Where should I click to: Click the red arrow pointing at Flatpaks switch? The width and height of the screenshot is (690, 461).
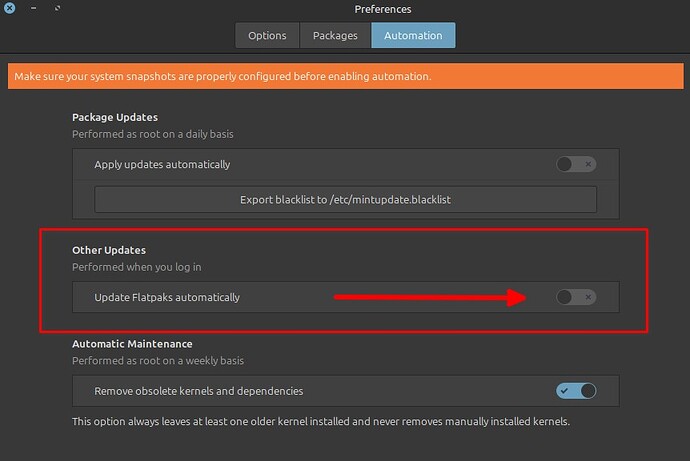pyautogui.click(x=430, y=297)
